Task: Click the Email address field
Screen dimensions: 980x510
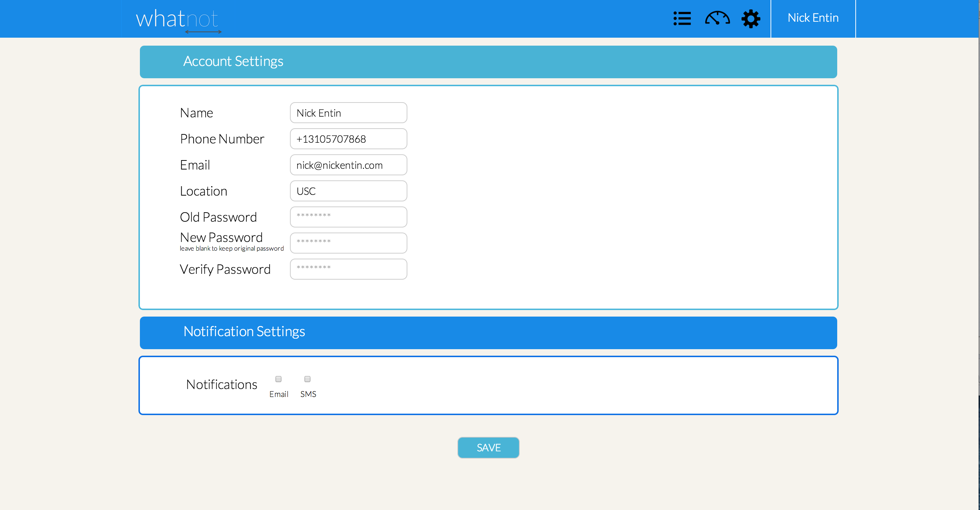Action: [348, 165]
